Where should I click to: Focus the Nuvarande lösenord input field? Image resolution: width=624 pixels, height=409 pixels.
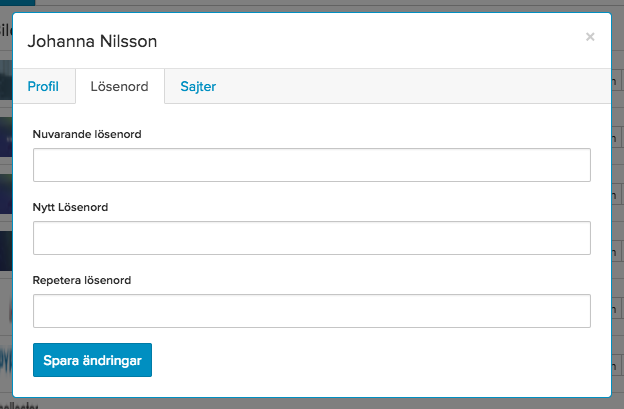312,165
